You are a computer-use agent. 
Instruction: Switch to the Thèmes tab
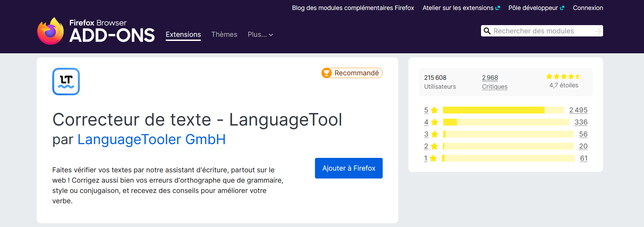224,34
